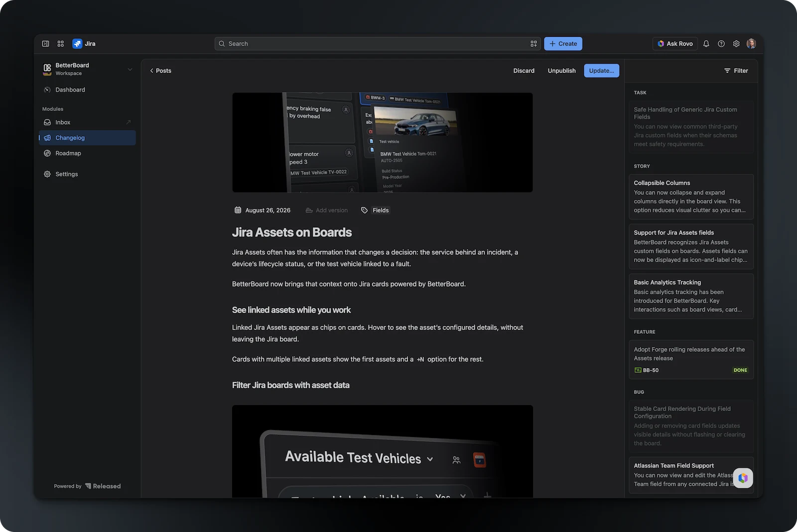
Task: Open the app switcher grid icon
Action: [x=61, y=44]
